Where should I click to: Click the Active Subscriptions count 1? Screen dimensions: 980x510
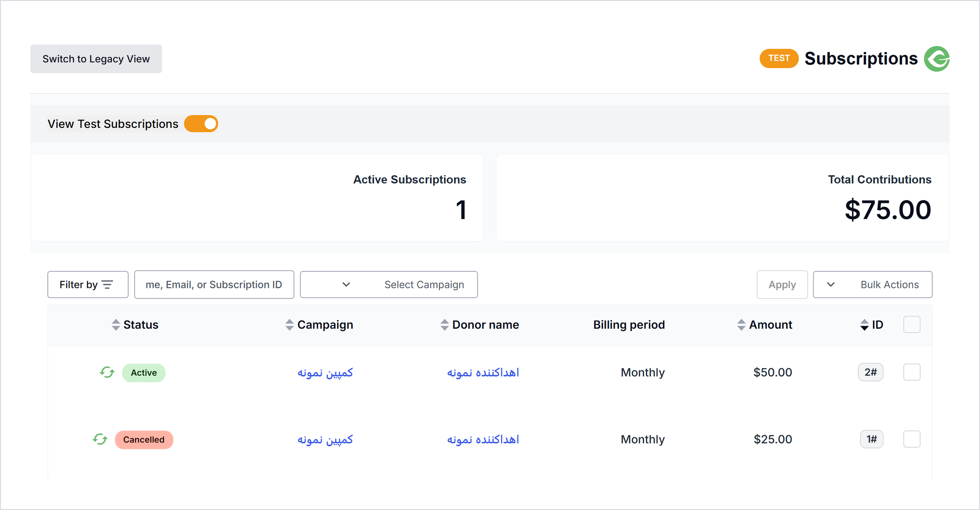point(461,210)
